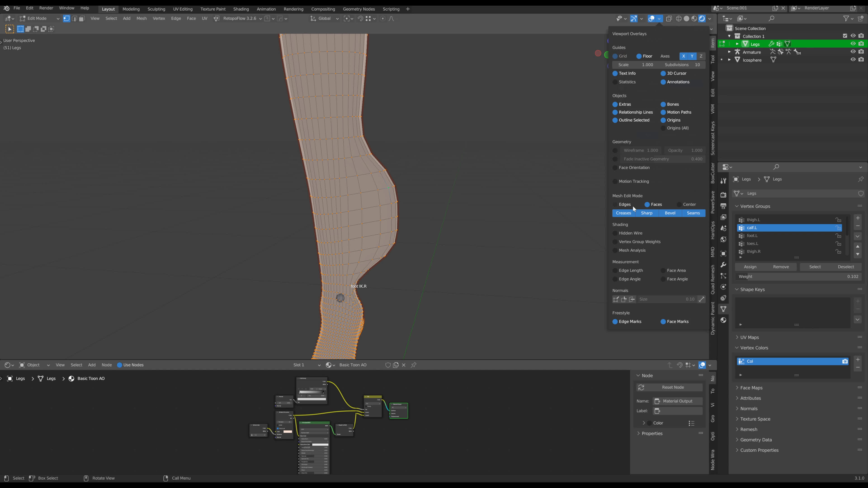
Task: Add new vertex group plus icon
Action: tap(858, 218)
